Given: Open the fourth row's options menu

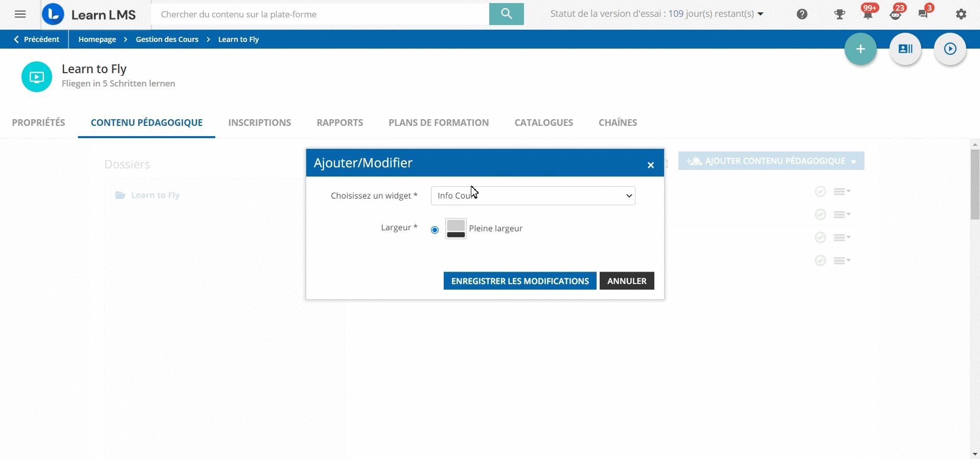Looking at the screenshot, I should [841, 260].
